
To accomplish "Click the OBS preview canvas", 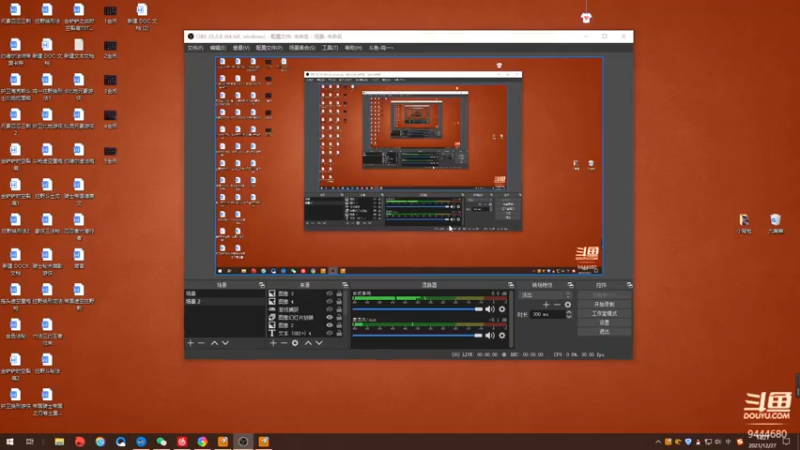I will (409, 166).
